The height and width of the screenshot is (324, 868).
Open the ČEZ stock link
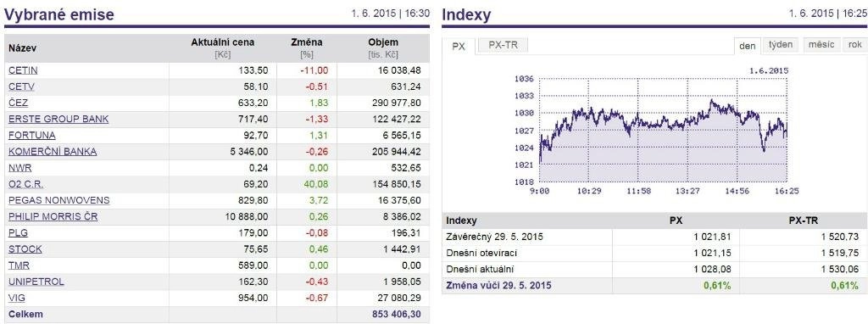(19, 103)
